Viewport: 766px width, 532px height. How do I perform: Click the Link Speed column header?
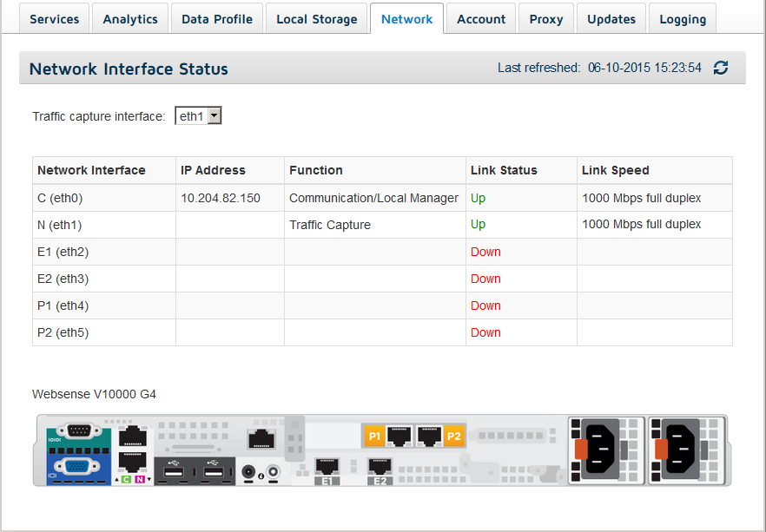655,170
